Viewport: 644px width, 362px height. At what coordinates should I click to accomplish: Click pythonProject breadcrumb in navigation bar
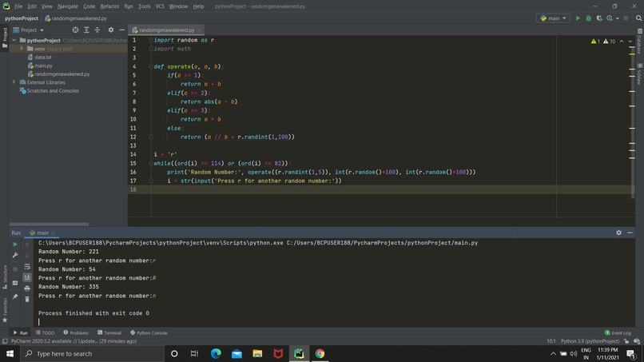[x=22, y=18]
